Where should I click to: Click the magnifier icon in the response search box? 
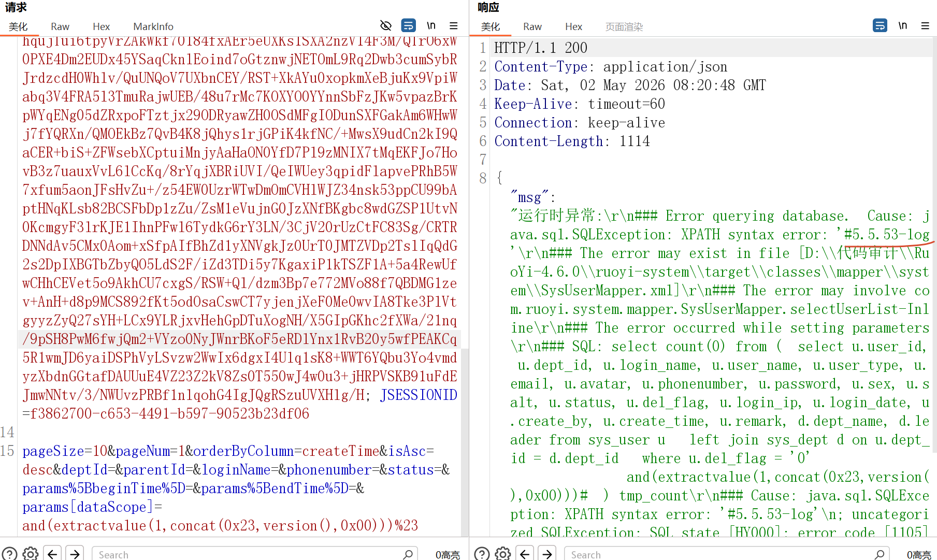(x=880, y=554)
